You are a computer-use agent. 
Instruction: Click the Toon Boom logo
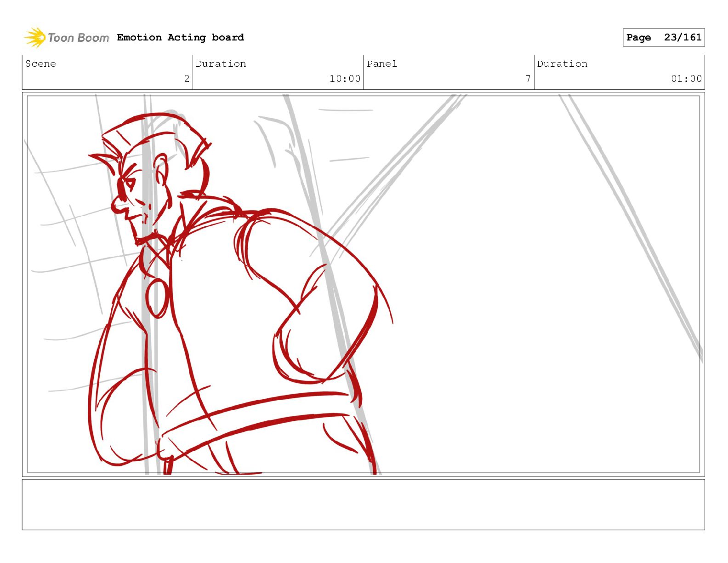[67, 37]
